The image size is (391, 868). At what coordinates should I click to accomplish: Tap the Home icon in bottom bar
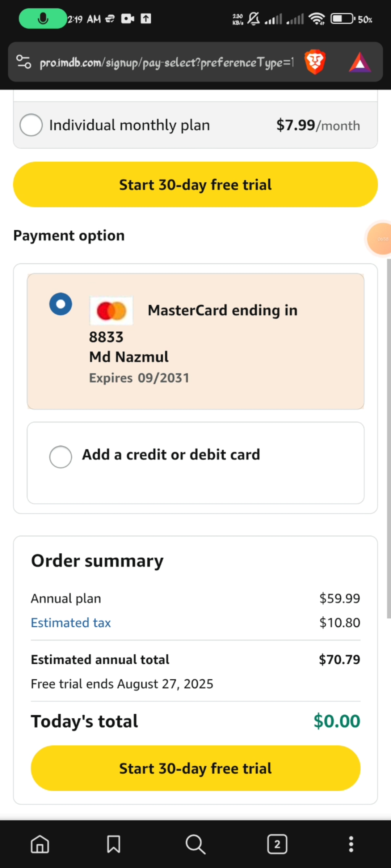(40, 844)
